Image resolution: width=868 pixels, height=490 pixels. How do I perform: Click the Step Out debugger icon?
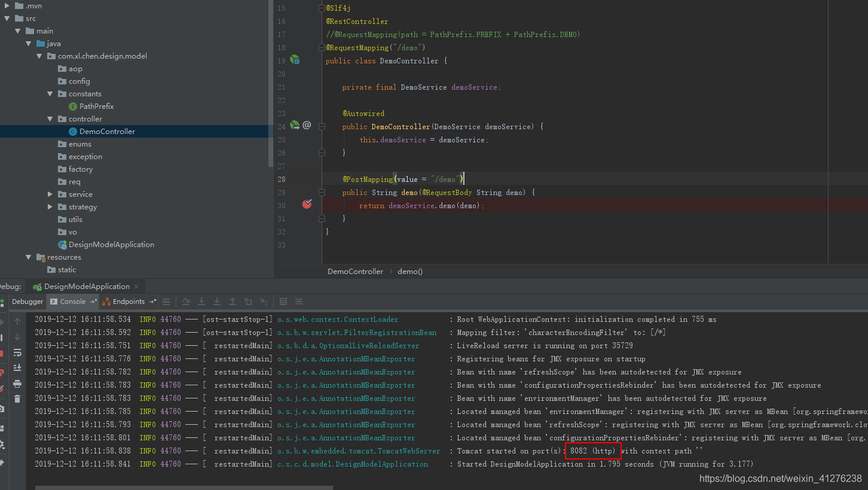[233, 302]
